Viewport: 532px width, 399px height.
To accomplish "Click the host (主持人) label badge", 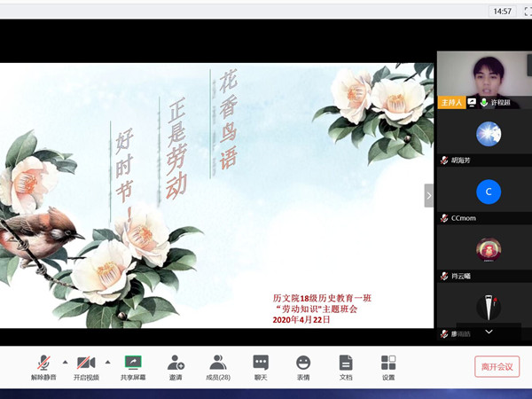I will 450,102.
